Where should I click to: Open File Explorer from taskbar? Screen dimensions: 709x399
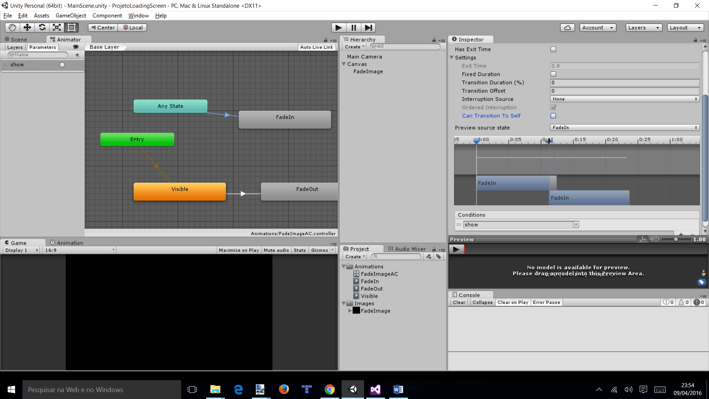point(215,390)
